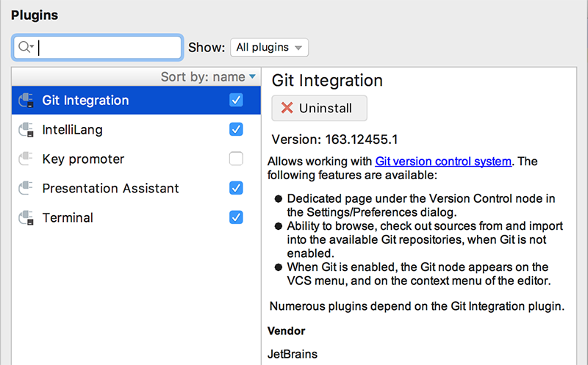Toggle the Terminal plugin checkbox
This screenshot has height=365, width=588.
click(236, 217)
